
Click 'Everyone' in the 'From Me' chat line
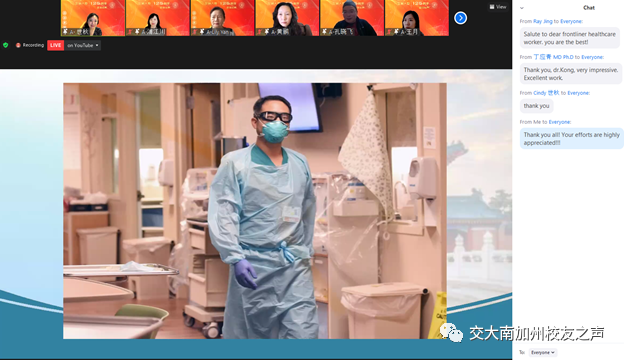pyautogui.click(x=559, y=122)
